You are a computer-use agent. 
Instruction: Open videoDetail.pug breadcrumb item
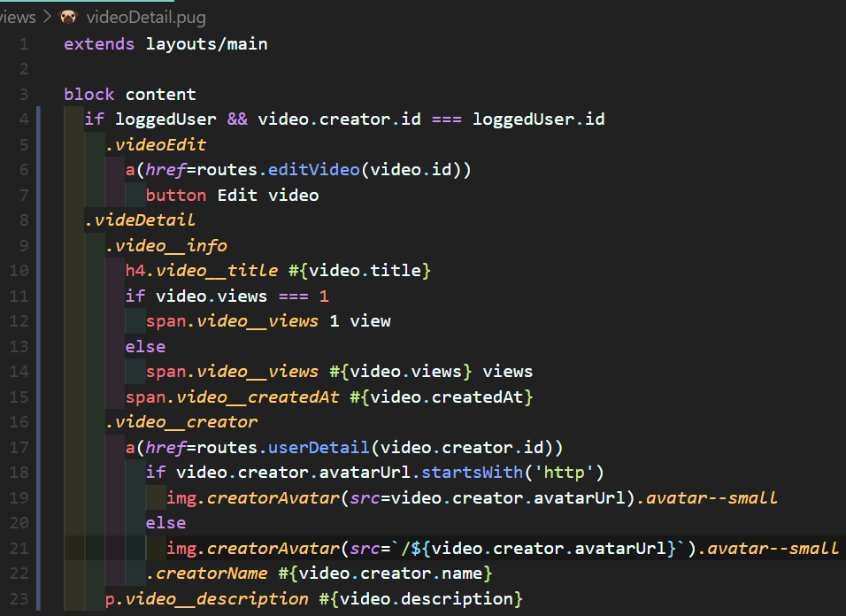tap(146, 18)
